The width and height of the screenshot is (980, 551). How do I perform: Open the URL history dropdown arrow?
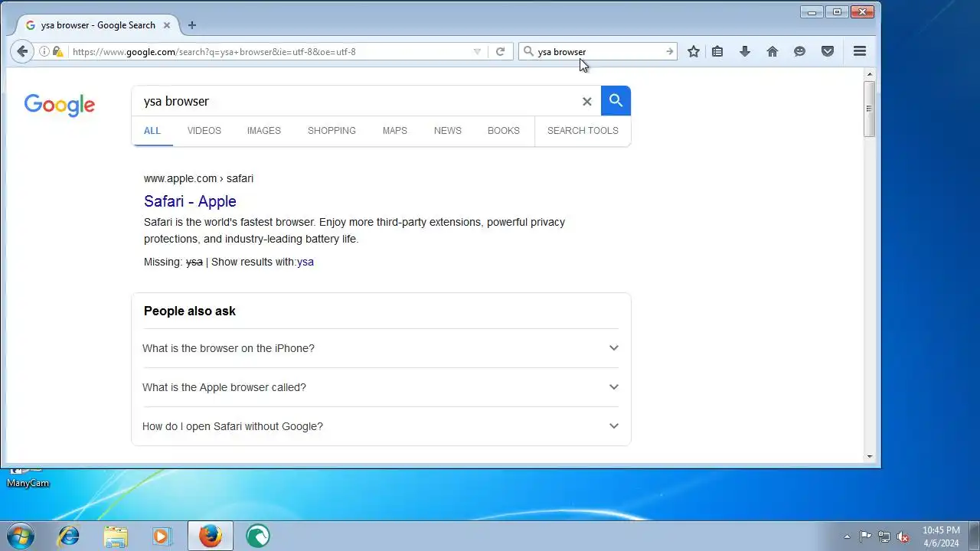pos(477,51)
